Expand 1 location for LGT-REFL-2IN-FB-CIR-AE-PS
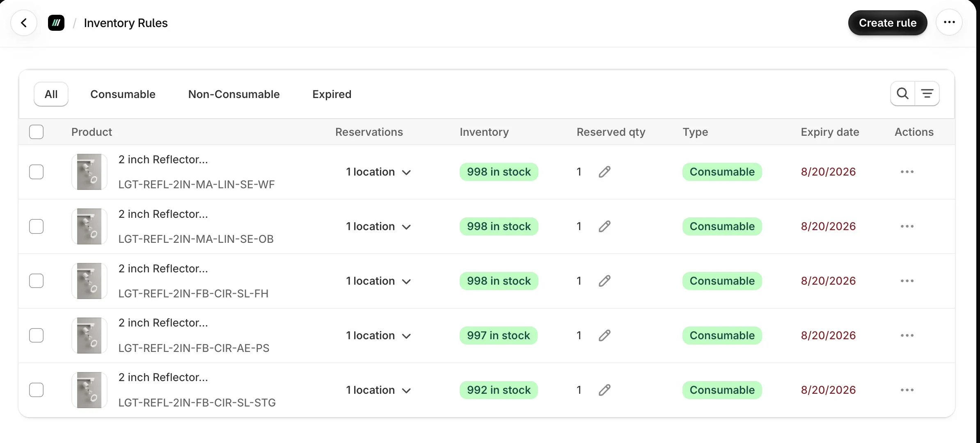Screen dimensions: 980x443 tap(378, 336)
